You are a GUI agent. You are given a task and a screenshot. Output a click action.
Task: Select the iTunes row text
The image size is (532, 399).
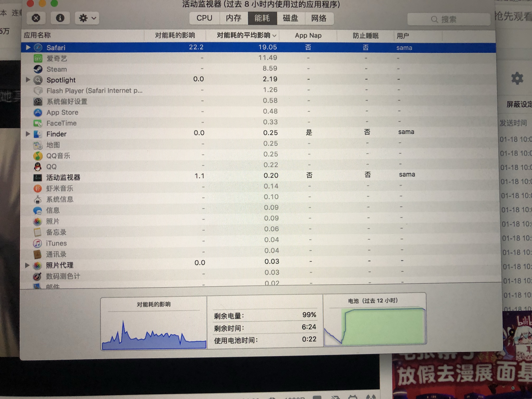[56, 243]
